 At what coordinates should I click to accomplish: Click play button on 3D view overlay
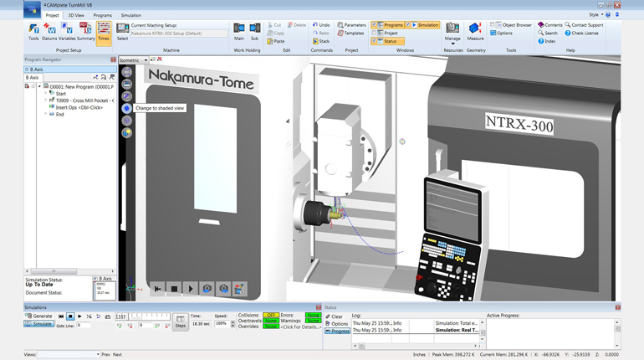[x=191, y=289]
